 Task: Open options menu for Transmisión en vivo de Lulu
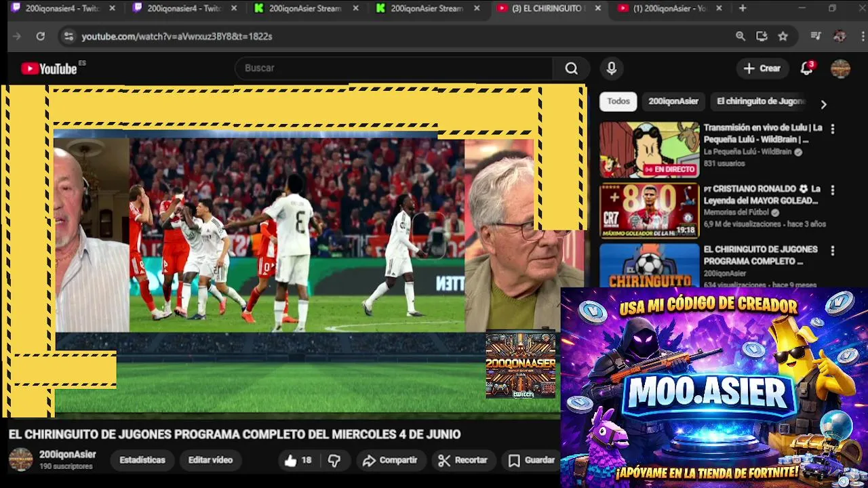click(x=832, y=129)
